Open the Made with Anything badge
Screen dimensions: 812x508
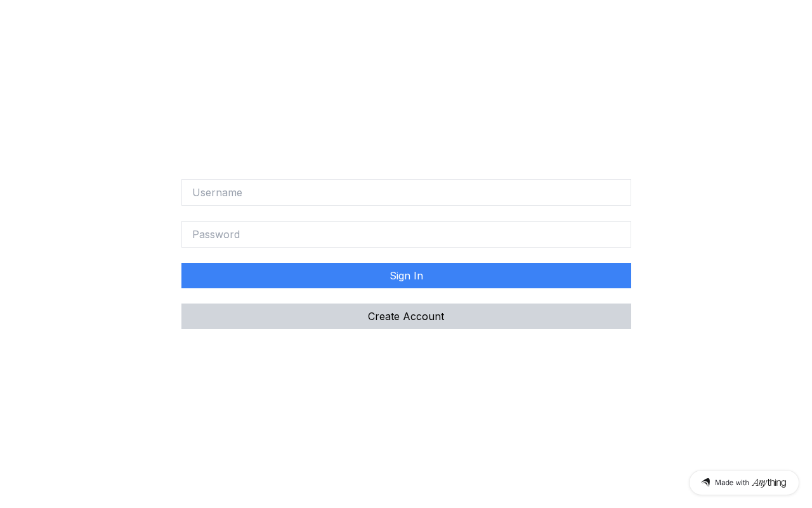(743, 483)
